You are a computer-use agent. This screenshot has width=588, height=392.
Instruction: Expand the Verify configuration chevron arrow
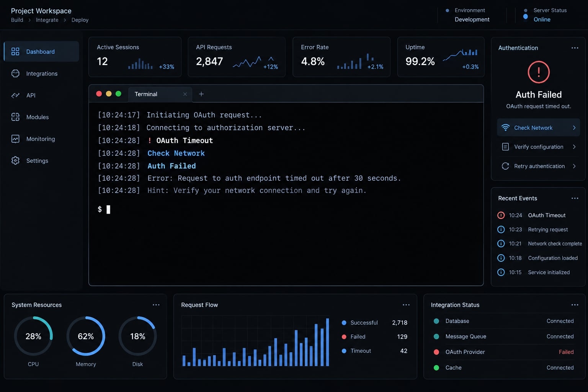pyautogui.click(x=574, y=147)
